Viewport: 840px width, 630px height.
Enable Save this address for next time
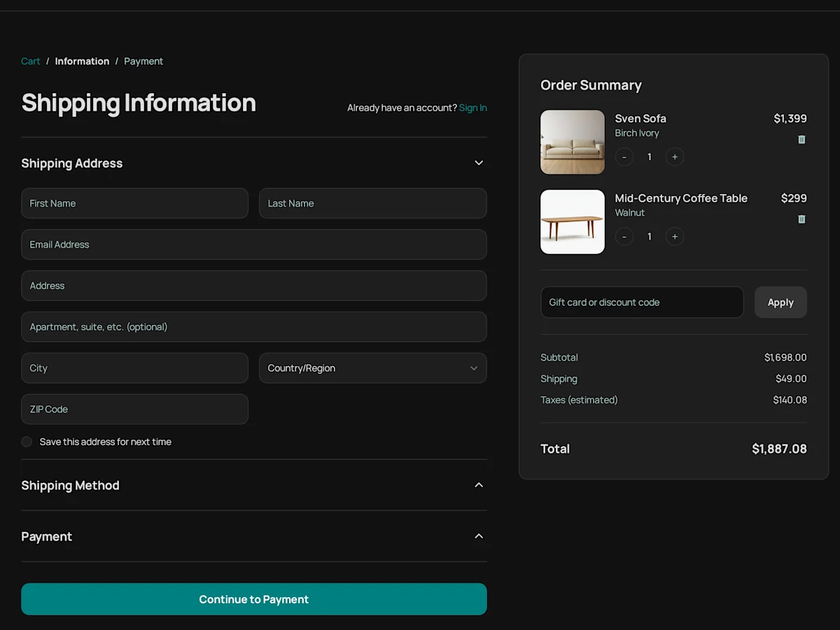click(27, 442)
